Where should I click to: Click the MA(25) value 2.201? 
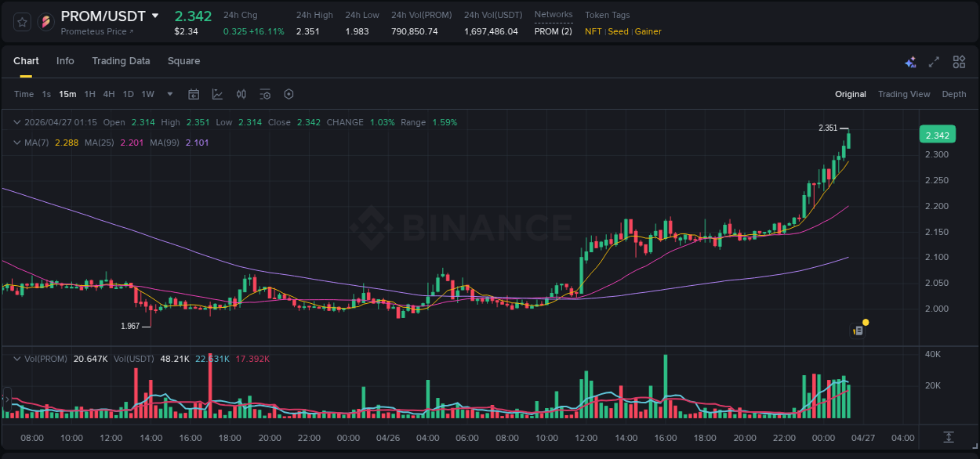pos(132,143)
